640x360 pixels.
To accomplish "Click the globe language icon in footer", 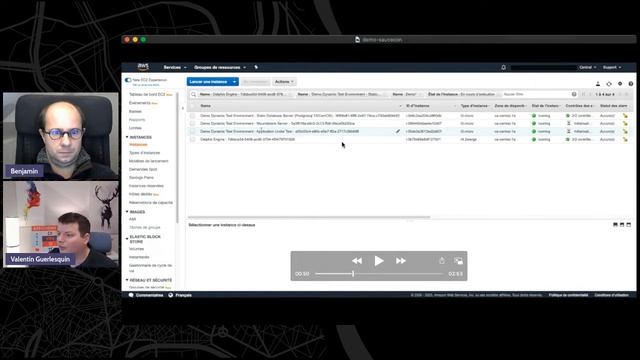I will pyautogui.click(x=171, y=295).
